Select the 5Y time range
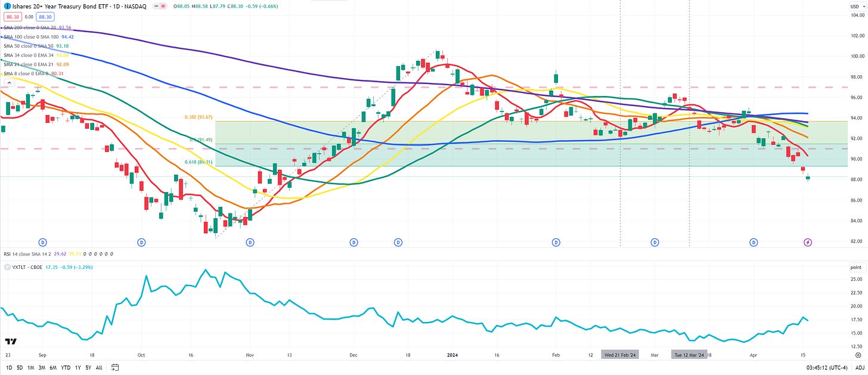868x375 pixels. coord(88,367)
